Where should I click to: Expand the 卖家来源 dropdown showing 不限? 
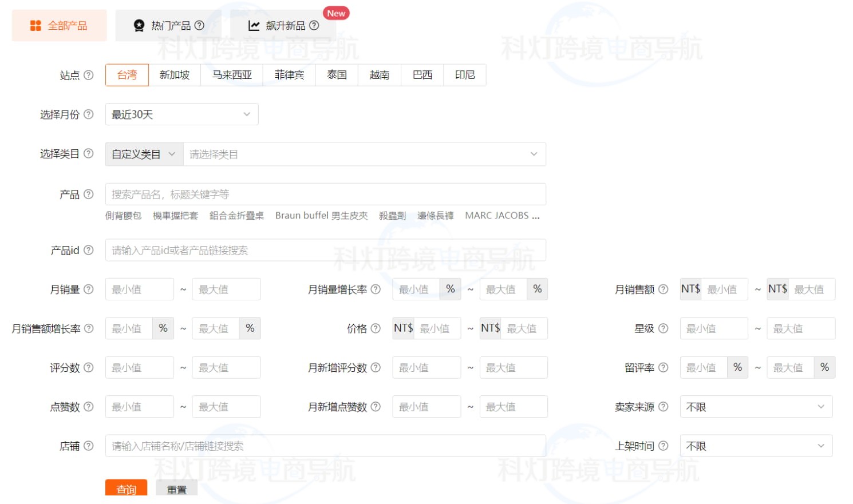(756, 406)
